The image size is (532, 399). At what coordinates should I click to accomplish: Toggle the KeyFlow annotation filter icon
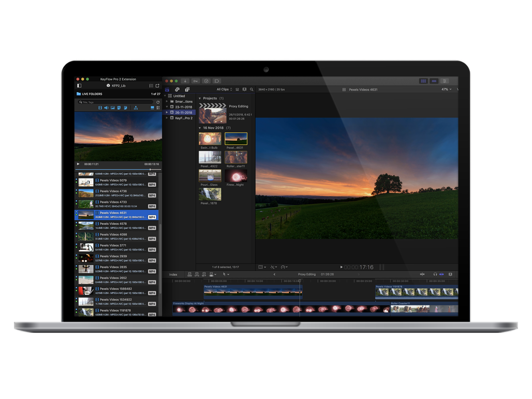pos(125,108)
